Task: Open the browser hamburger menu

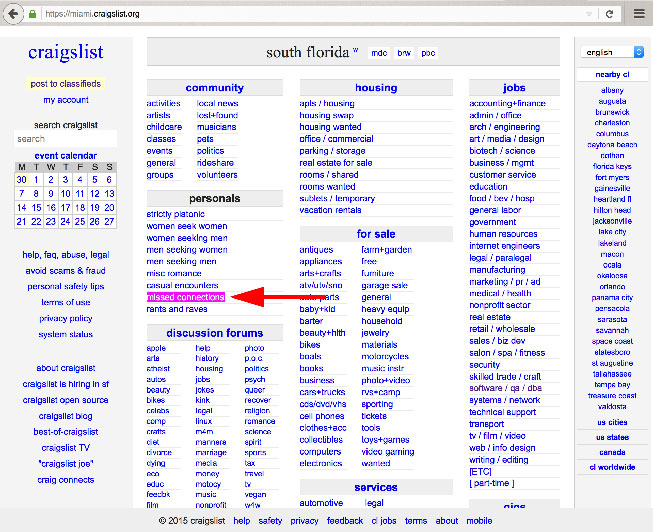Action: pyautogui.click(x=639, y=14)
